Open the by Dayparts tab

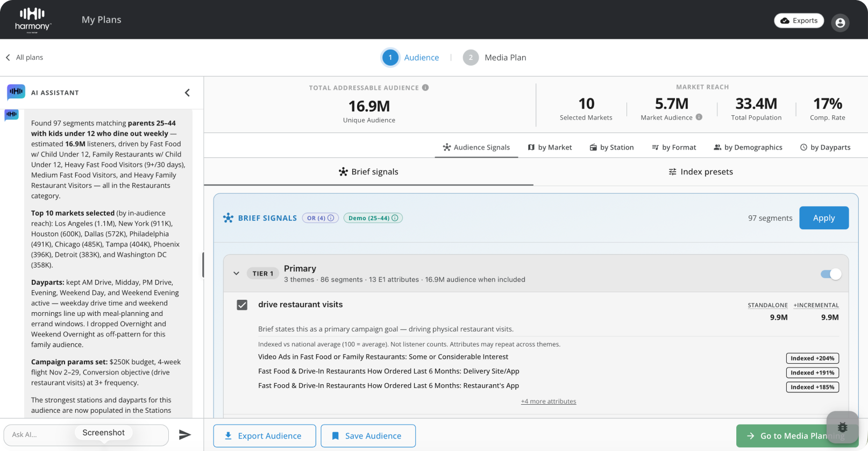825,147
